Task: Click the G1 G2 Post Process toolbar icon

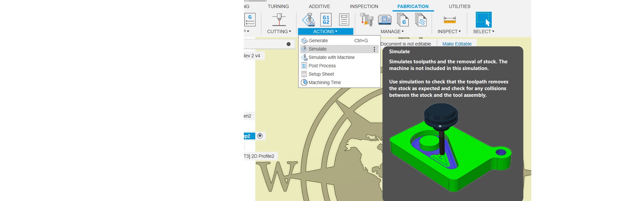Action: [326, 20]
